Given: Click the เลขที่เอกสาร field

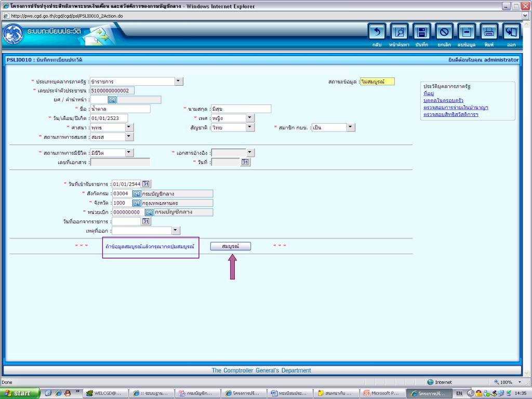Looking at the screenshot, I should click(120, 162).
